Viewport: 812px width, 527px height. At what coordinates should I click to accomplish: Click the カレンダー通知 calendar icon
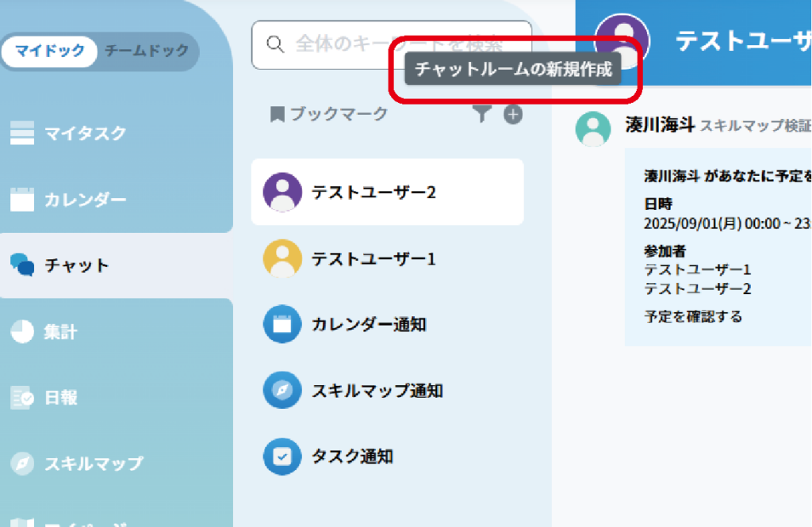[x=282, y=325]
